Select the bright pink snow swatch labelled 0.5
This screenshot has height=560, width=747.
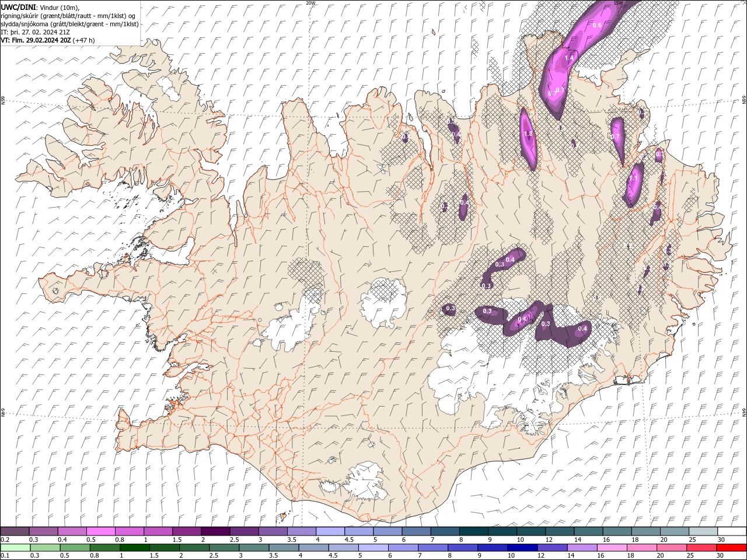(x=101, y=531)
